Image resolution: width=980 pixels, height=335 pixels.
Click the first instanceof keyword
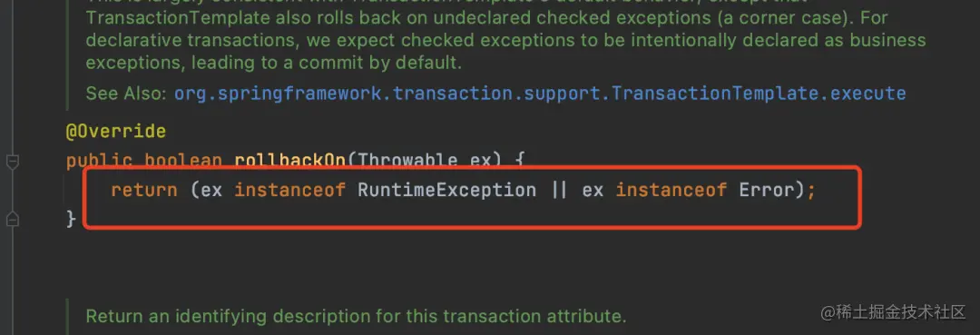pos(290,190)
